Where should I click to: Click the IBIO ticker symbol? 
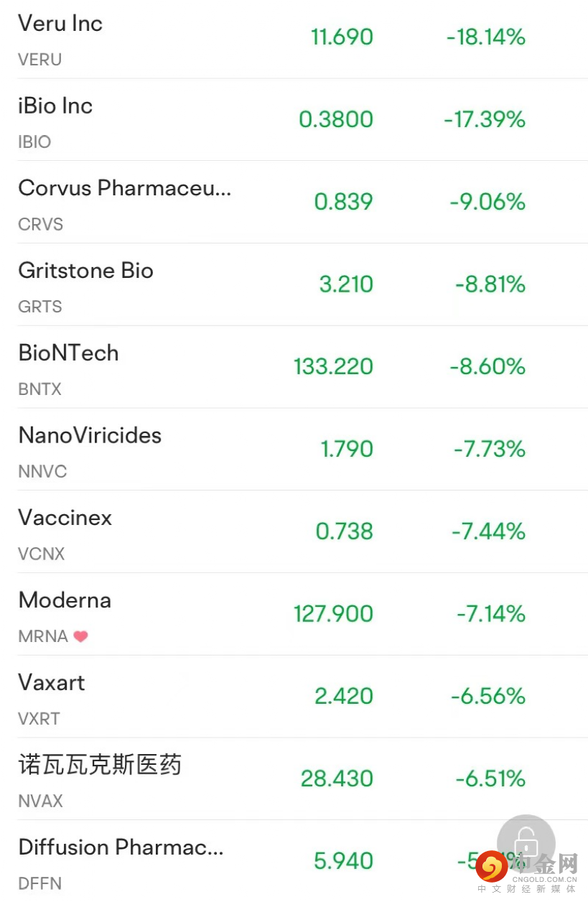[x=34, y=142]
